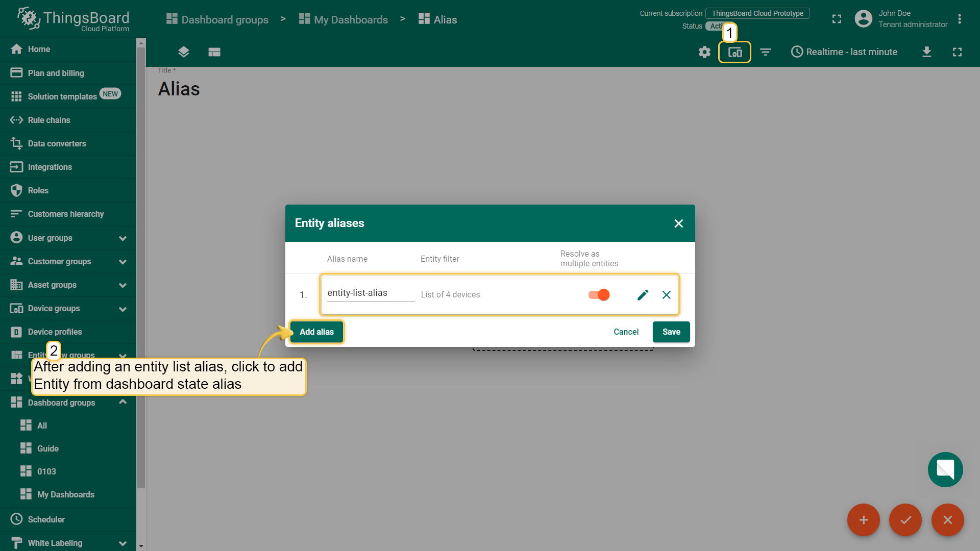980x551 pixels.
Task: Toggle the top header fullscreen icon
Action: tap(837, 19)
